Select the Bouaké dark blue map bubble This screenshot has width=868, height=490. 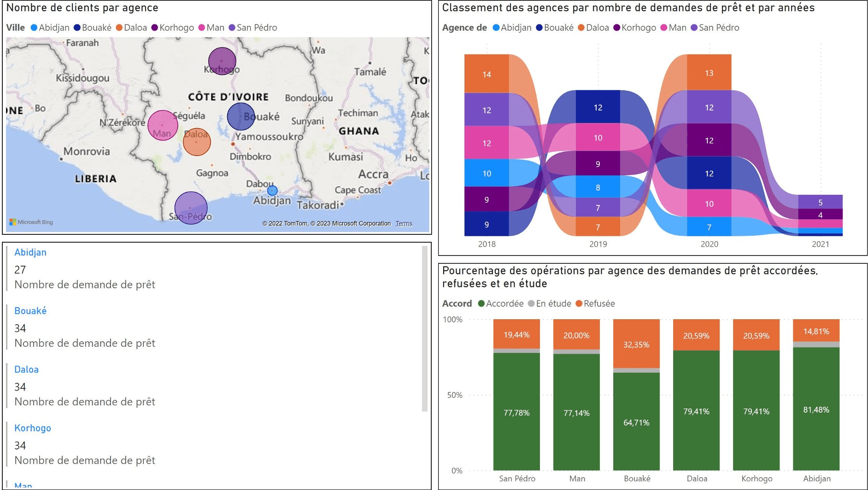(x=240, y=117)
